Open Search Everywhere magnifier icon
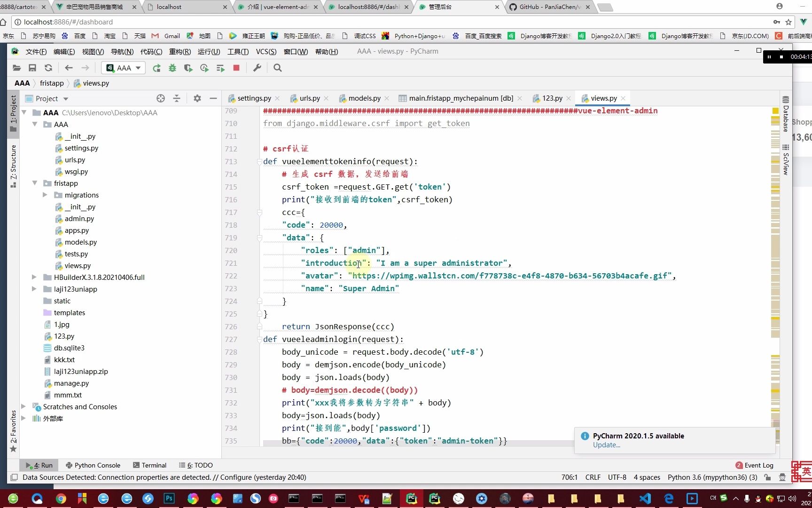The height and width of the screenshot is (508, 812). coord(278,68)
